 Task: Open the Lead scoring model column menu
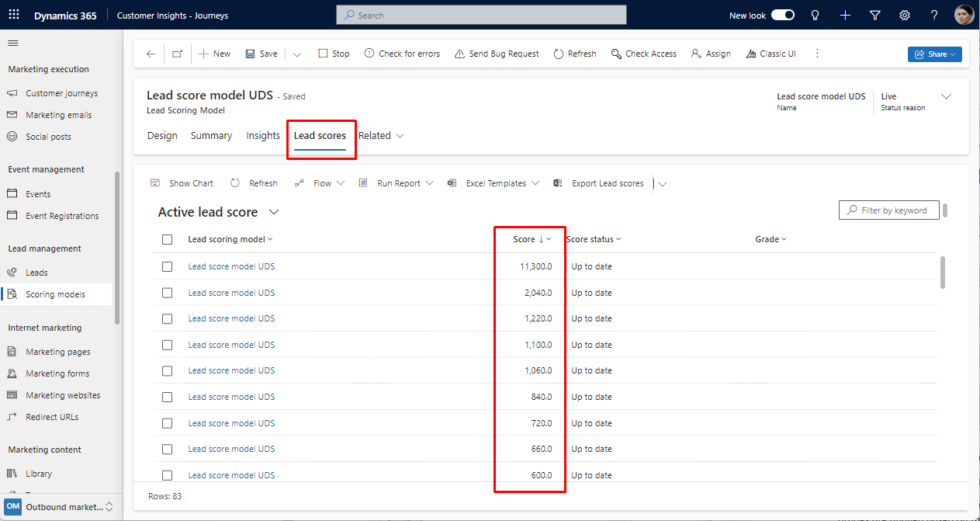(x=230, y=239)
